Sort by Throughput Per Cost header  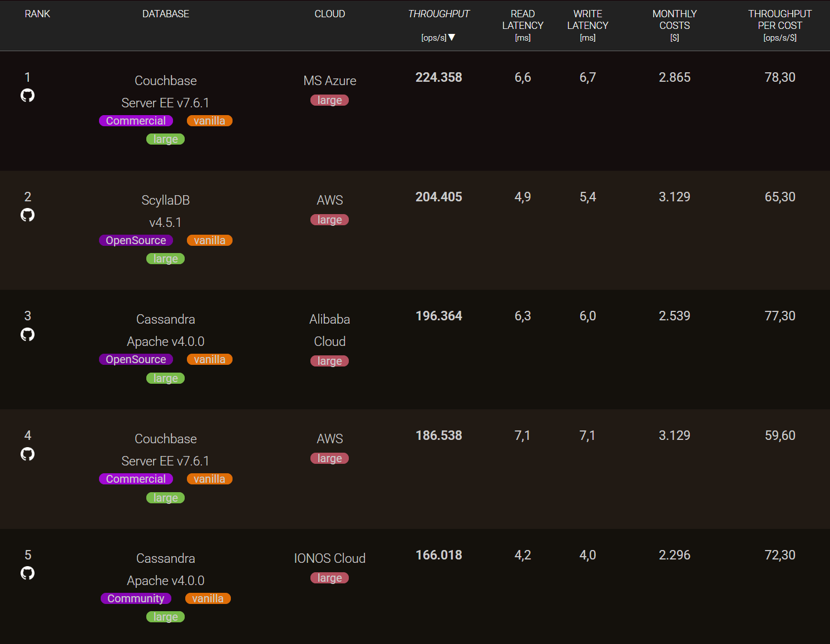(779, 20)
